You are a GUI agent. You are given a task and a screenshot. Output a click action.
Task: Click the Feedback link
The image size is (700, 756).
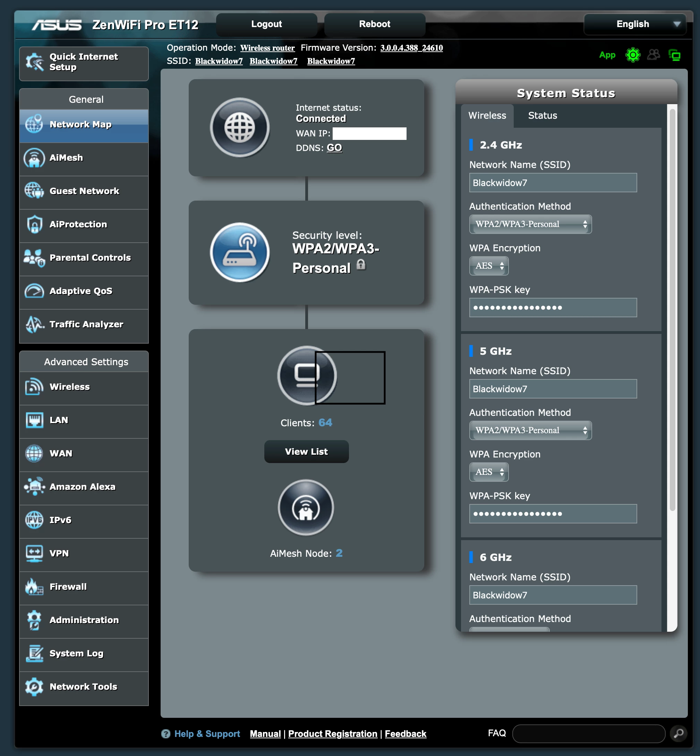[x=406, y=734]
